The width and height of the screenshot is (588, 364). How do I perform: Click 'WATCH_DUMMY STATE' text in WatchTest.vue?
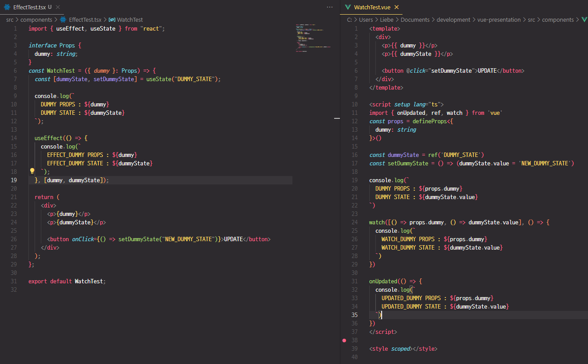[408, 247]
